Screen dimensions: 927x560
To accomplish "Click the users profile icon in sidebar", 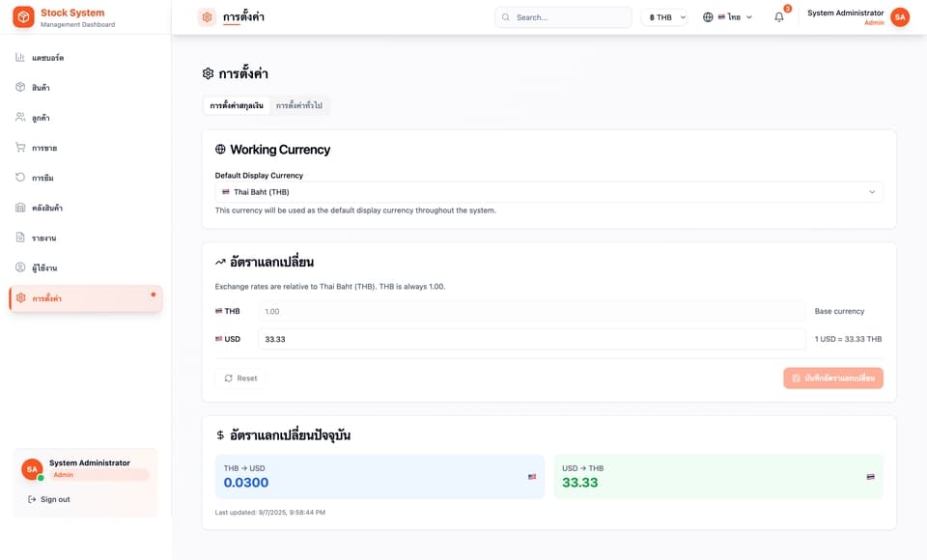I will point(20,267).
